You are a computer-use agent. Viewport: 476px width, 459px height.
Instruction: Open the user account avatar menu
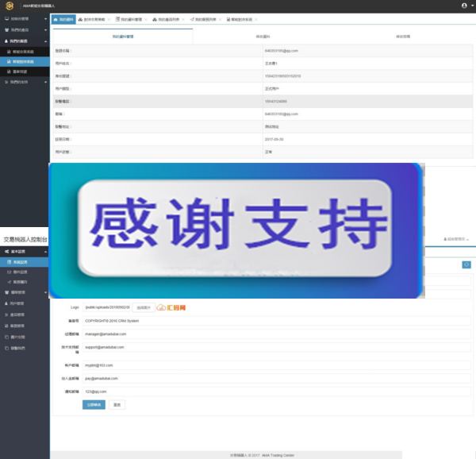464,6
